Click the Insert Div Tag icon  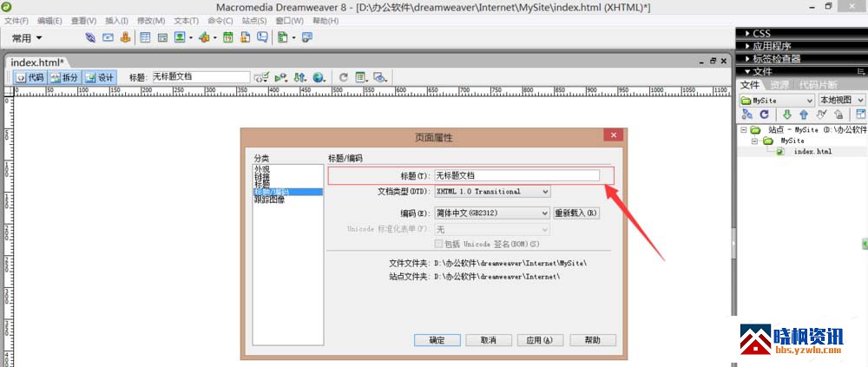[x=162, y=37]
